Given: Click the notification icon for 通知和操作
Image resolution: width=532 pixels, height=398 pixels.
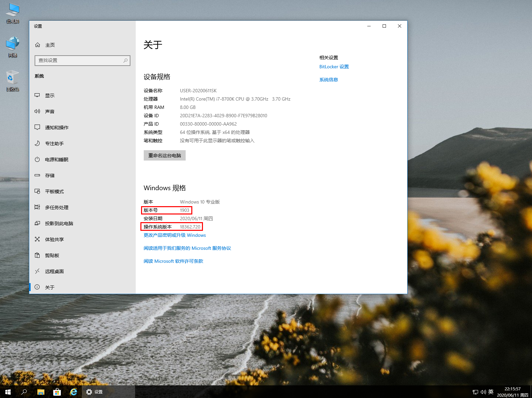Looking at the screenshot, I should (x=37, y=128).
